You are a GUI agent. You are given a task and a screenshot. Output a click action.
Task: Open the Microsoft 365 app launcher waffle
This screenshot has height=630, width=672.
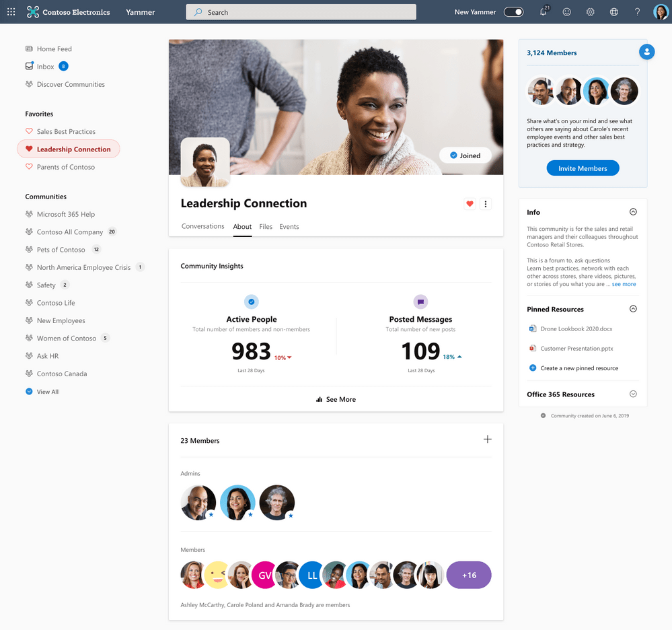coord(10,11)
